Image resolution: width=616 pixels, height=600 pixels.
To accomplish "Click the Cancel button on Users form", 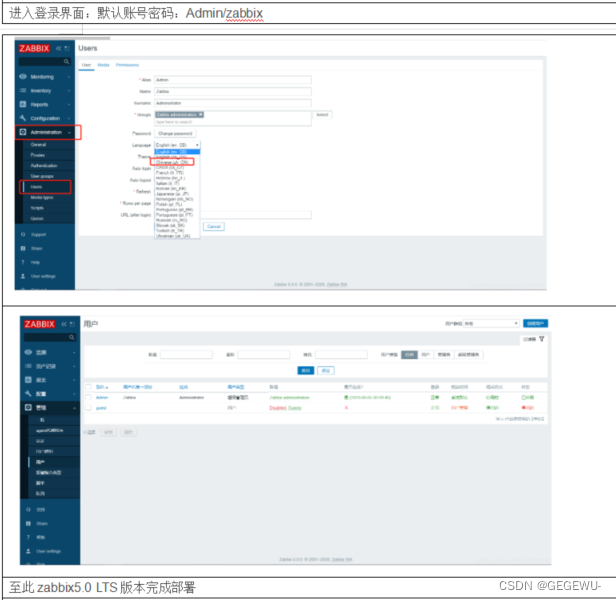I will pyautogui.click(x=214, y=227).
